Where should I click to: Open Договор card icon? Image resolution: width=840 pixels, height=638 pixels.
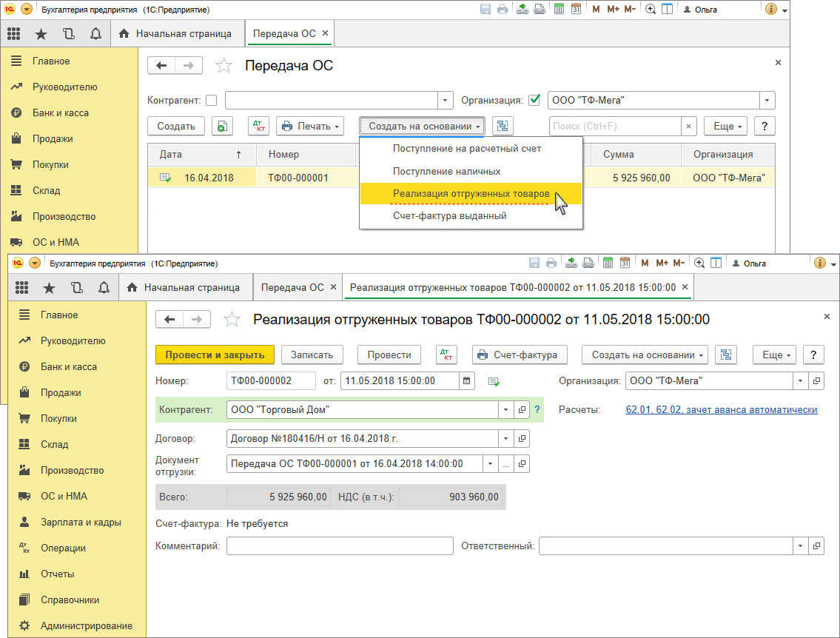click(522, 439)
